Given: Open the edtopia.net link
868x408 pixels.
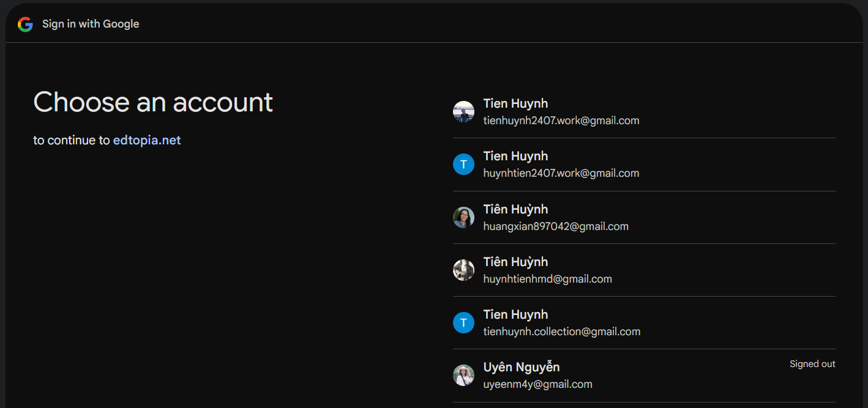Looking at the screenshot, I should [147, 140].
